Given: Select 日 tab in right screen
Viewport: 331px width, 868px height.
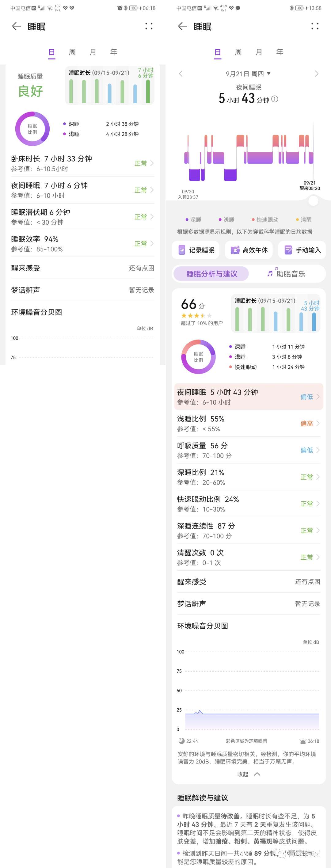Looking at the screenshot, I should tap(218, 52).
